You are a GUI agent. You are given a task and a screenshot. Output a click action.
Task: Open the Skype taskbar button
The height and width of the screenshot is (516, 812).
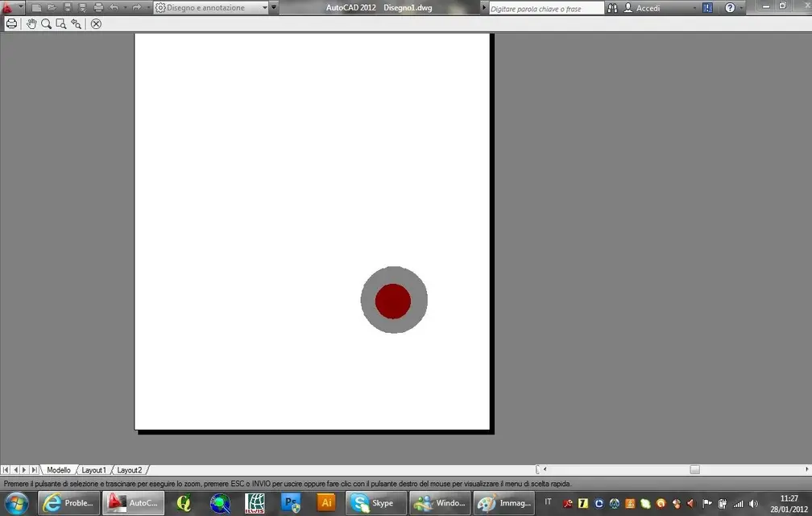[x=375, y=503]
